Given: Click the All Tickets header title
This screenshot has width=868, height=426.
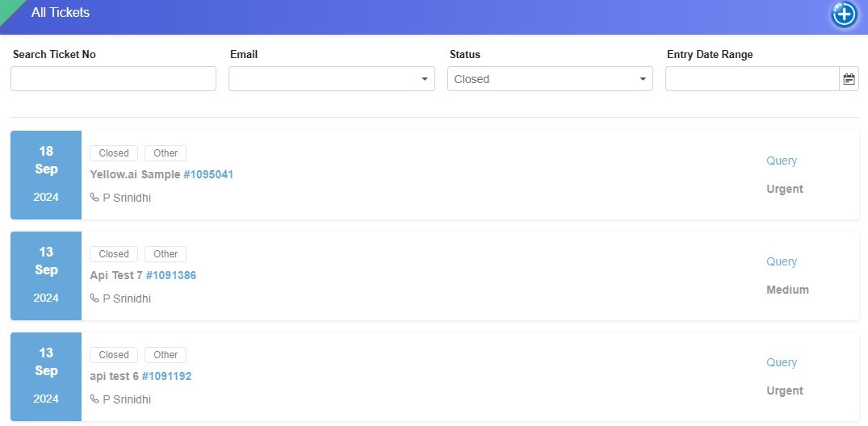Looking at the screenshot, I should tap(61, 13).
